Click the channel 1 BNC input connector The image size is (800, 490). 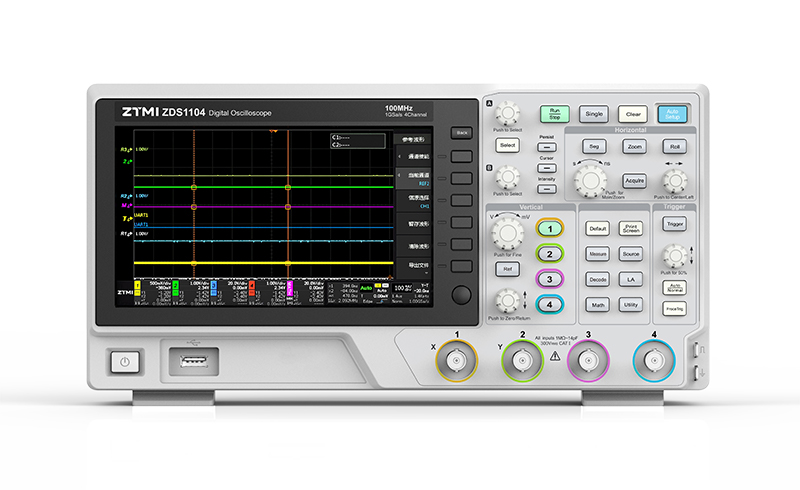pyautogui.click(x=456, y=361)
